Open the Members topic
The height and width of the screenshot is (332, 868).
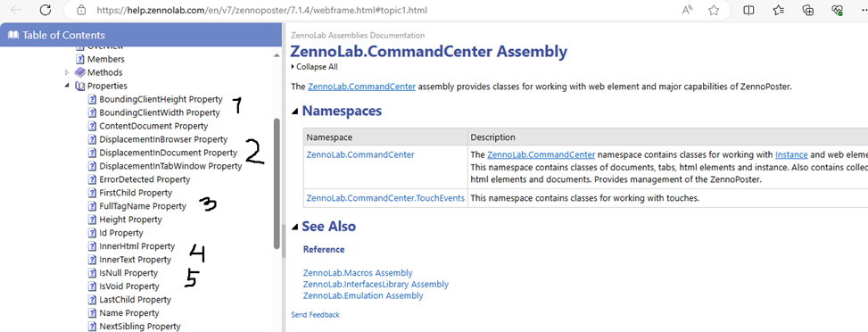(106, 59)
